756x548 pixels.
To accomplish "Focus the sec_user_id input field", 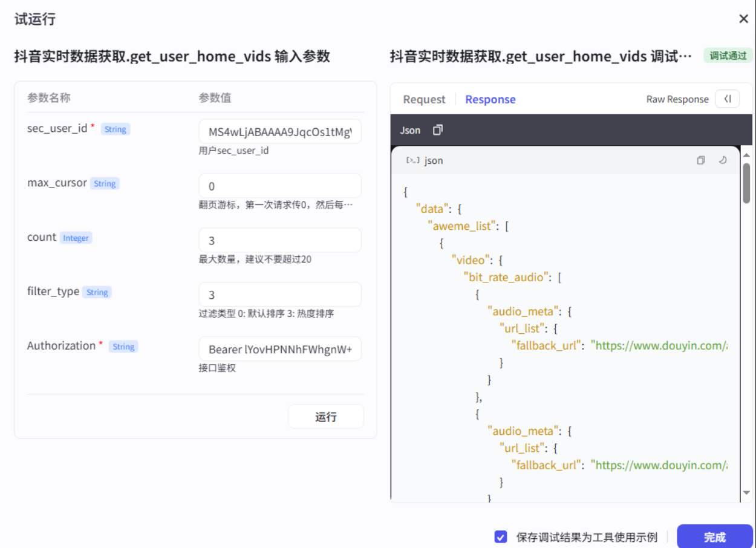I will tap(280, 132).
